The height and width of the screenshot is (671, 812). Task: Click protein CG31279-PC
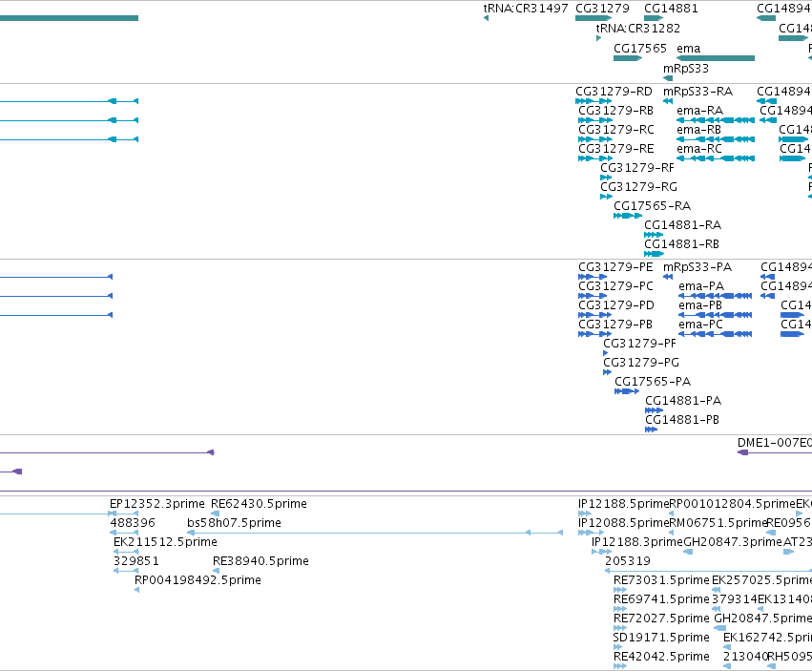tap(615, 286)
